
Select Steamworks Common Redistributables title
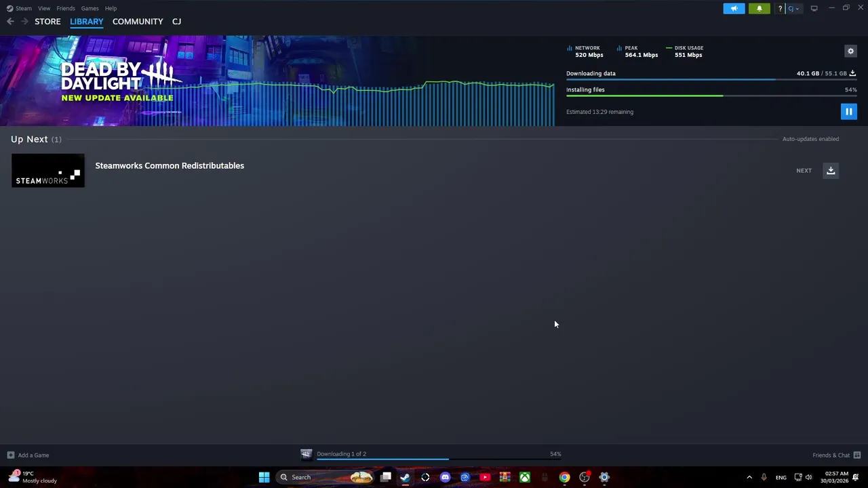(x=170, y=165)
